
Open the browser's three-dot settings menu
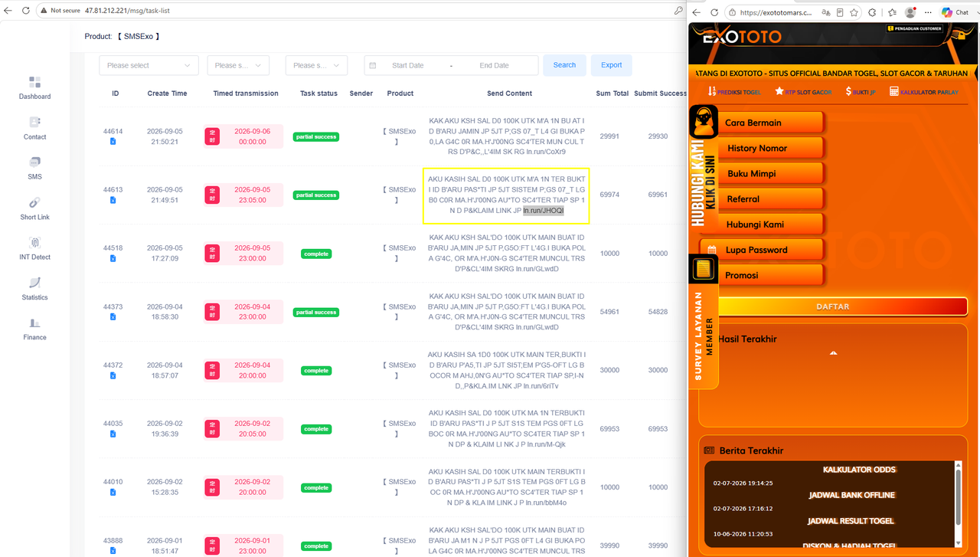(x=928, y=12)
